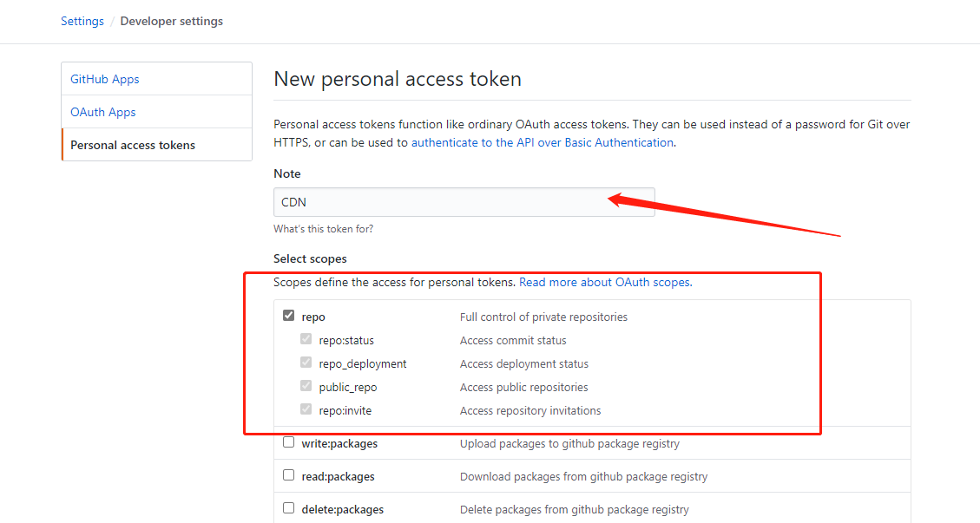Screen dimensions: 980x523
Task: Click into the Note input field
Action: (x=464, y=202)
